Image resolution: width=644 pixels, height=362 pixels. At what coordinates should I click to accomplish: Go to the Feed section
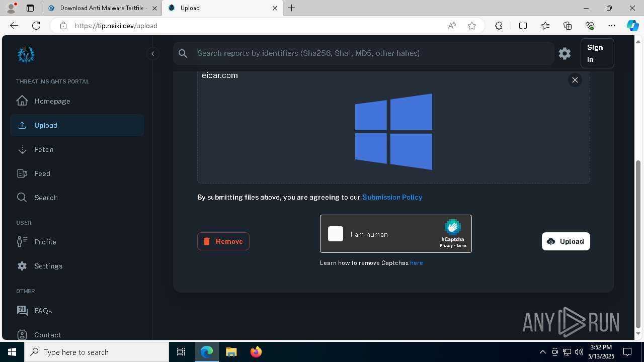tap(77, 173)
